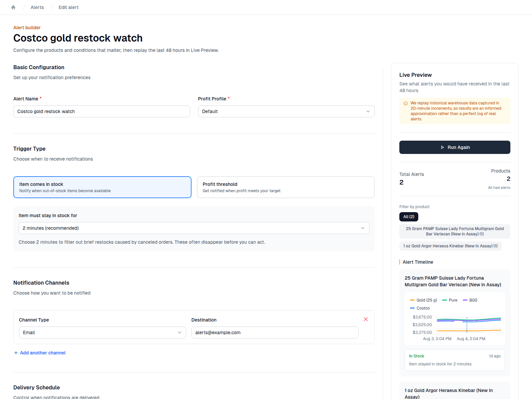Add another channel
The height and width of the screenshot is (399, 532).
(40, 353)
